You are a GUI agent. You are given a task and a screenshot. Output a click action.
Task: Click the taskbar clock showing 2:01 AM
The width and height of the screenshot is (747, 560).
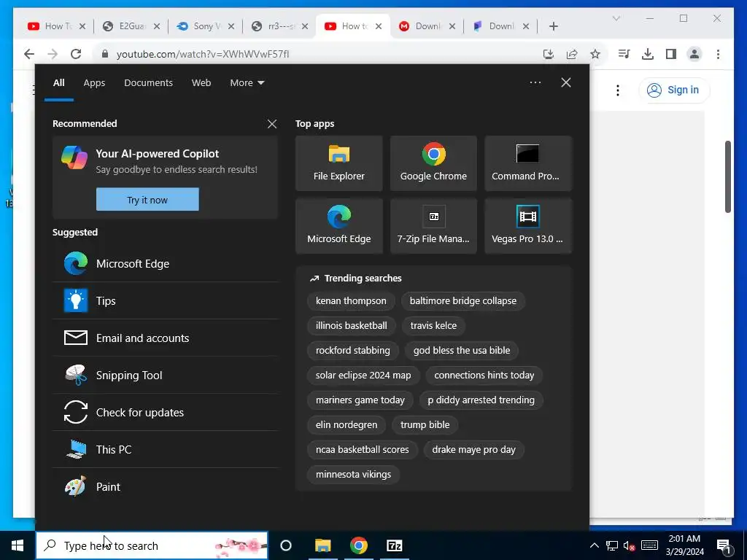tap(684, 545)
